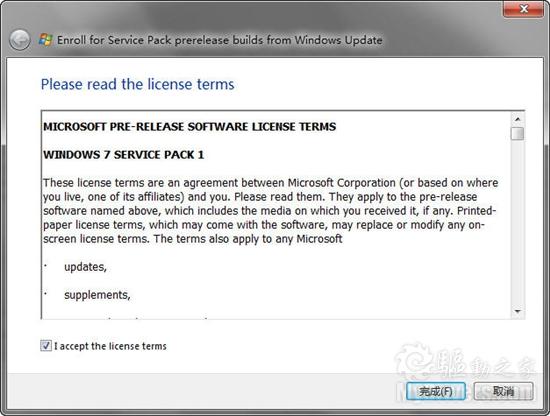Click the 完成(F) finish button
550x416 pixels.
pos(436,391)
